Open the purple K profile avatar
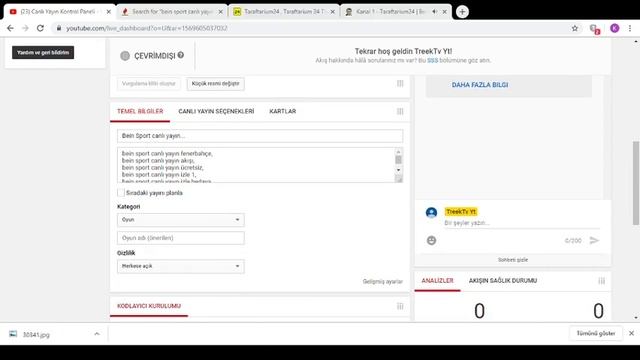The height and width of the screenshot is (360, 640). click(615, 28)
